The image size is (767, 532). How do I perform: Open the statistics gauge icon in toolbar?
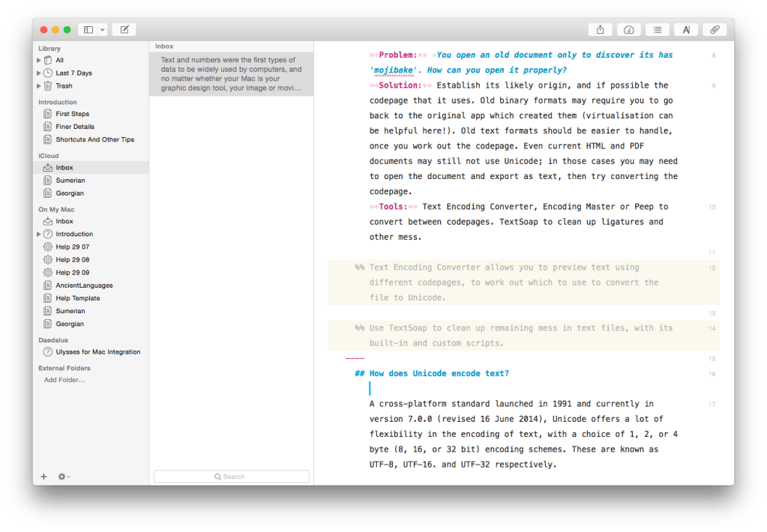[628, 30]
